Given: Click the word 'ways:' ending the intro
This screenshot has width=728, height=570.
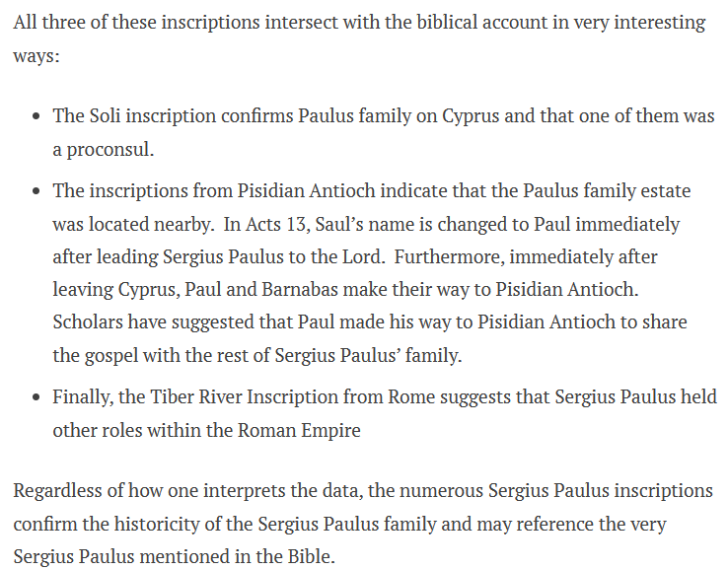Looking at the screenshot, I should tap(36, 55).
